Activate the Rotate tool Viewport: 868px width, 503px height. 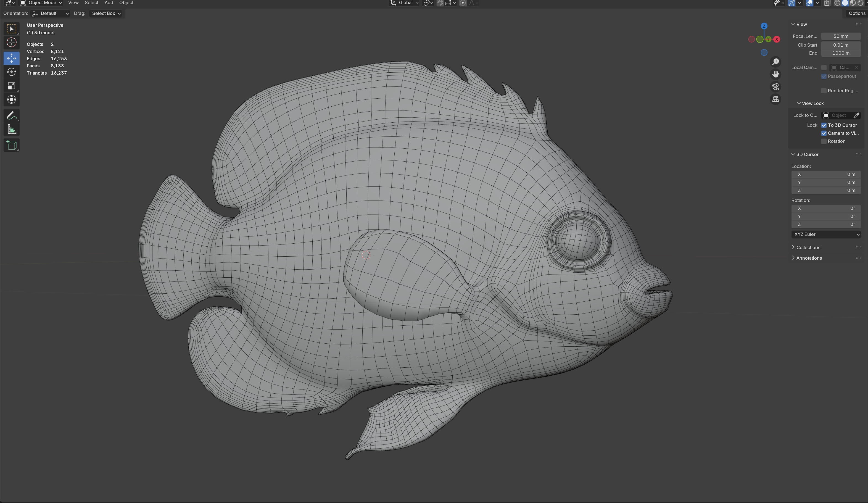pyautogui.click(x=11, y=72)
